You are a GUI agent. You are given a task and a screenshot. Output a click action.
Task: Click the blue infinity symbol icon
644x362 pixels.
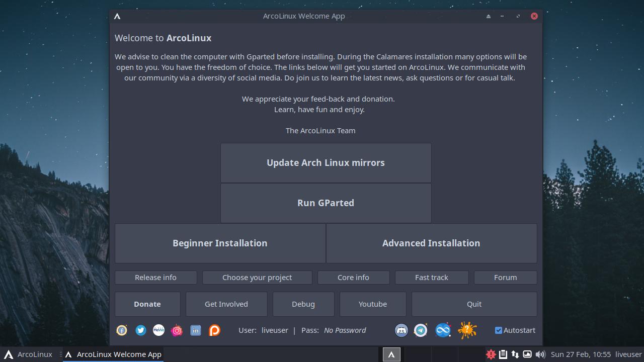pos(443,330)
